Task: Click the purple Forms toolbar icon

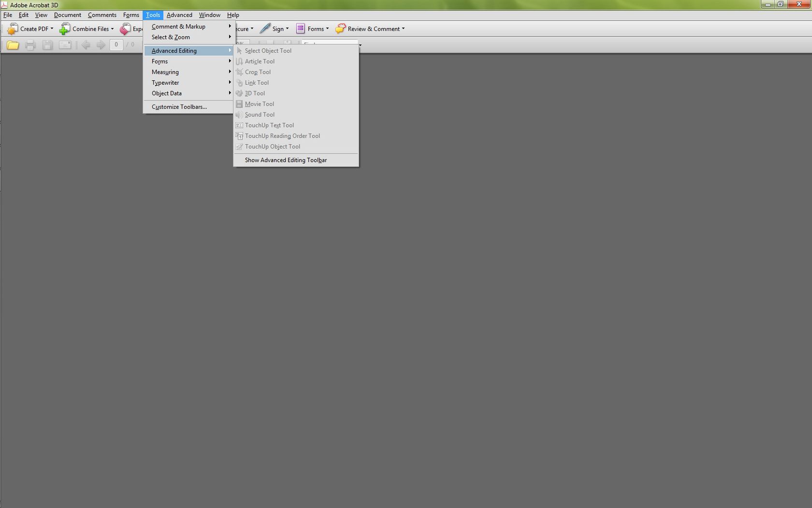Action: click(x=300, y=29)
